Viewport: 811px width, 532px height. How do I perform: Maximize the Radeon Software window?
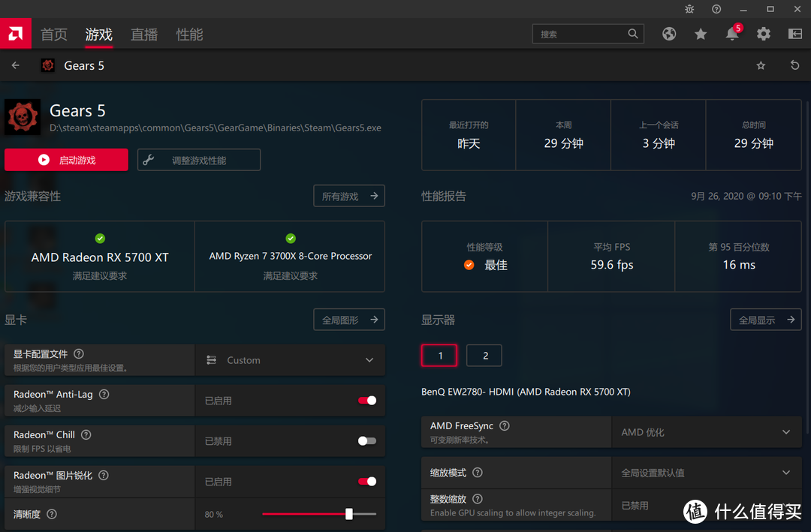tap(770, 9)
